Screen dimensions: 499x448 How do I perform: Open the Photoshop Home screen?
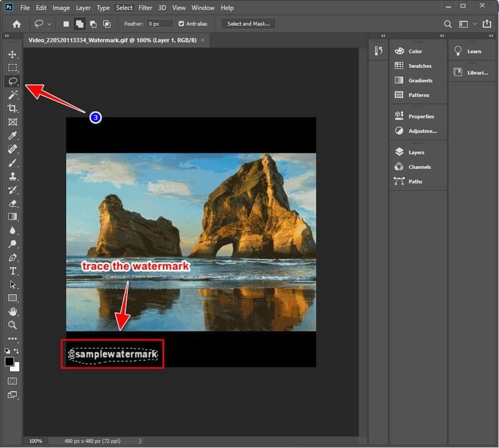pyautogui.click(x=16, y=23)
